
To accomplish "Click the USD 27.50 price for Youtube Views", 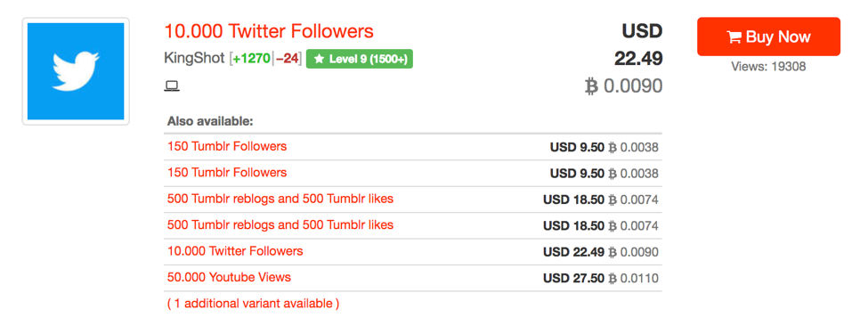I will tap(573, 278).
